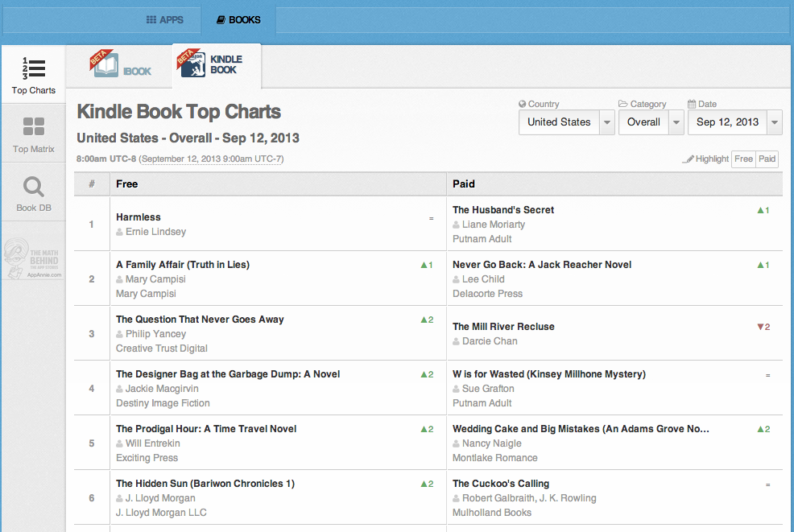Open the United States country selector

(x=559, y=122)
